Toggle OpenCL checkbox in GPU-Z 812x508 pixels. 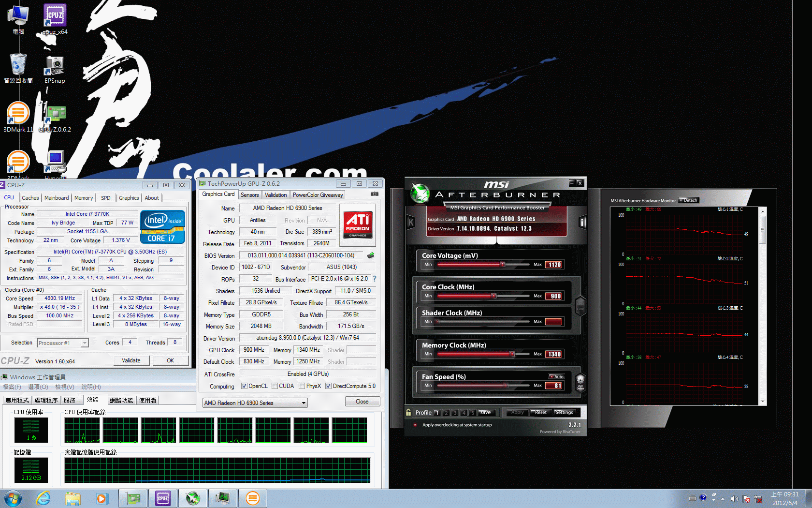coord(244,386)
